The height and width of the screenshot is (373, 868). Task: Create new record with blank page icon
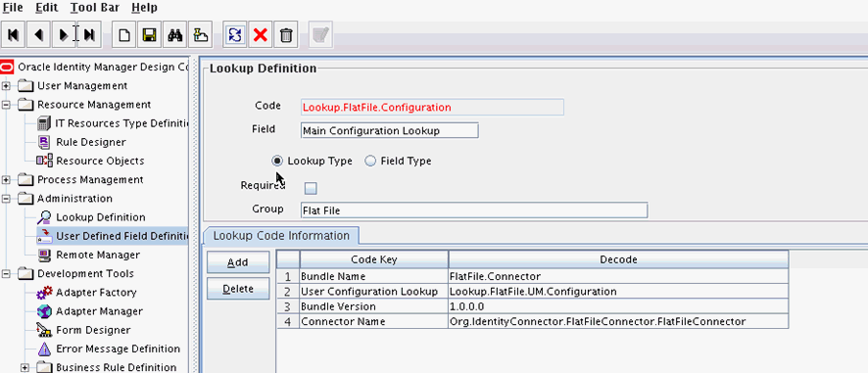[x=124, y=35]
